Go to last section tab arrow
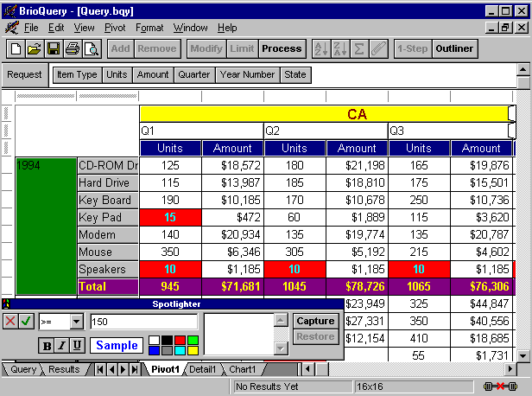Viewport: 532px width, 396px height. 135,369
